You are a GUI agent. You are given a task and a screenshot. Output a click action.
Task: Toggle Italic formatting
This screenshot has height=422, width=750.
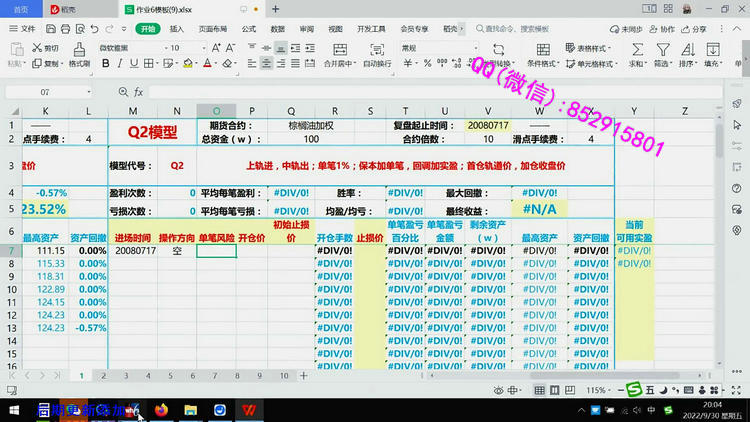point(118,64)
